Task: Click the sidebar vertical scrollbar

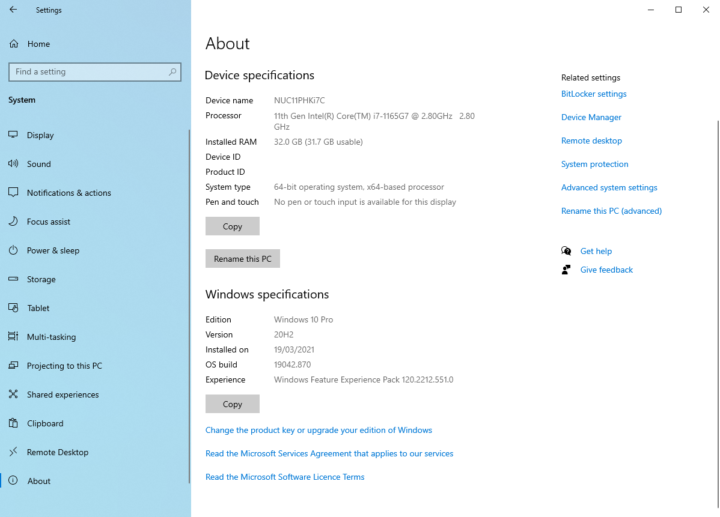Action: (189, 306)
